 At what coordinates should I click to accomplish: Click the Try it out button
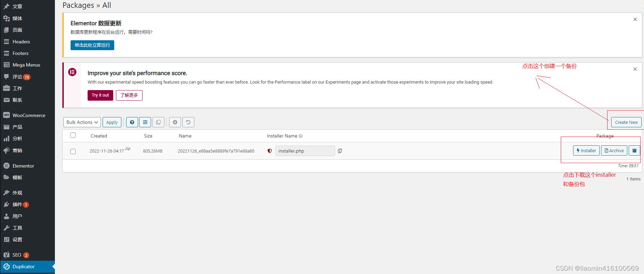pos(100,95)
